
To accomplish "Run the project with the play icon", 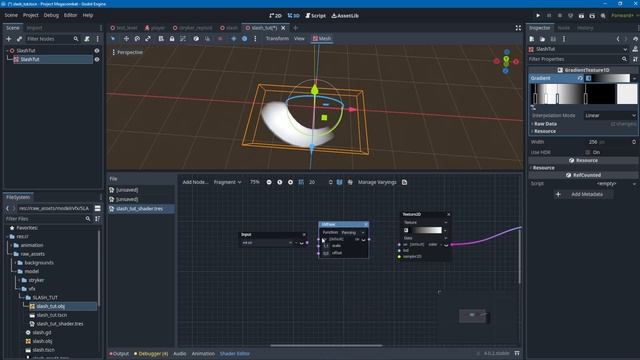I will [x=538, y=16].
